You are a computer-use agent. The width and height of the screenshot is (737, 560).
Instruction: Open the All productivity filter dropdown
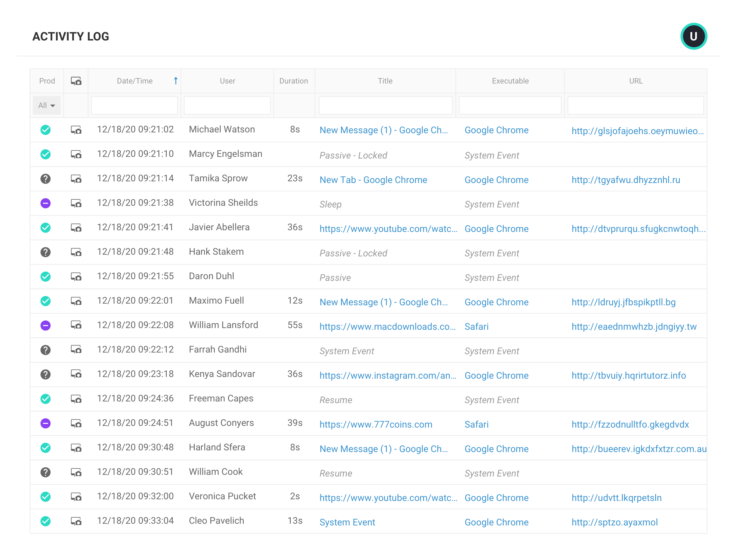point(46,105)
